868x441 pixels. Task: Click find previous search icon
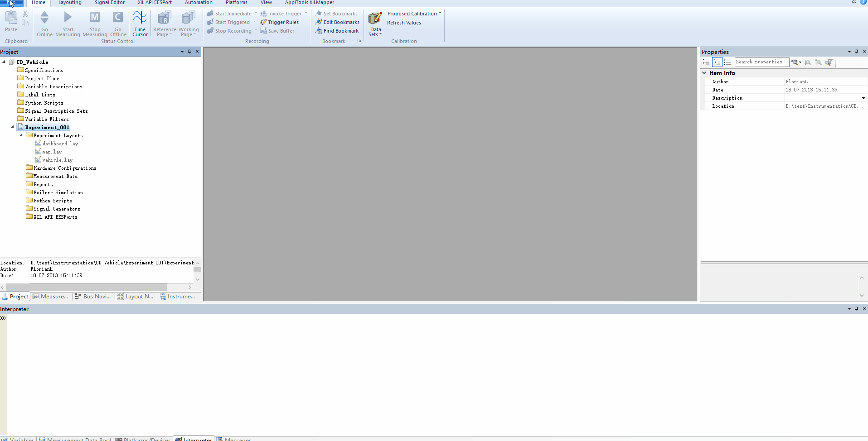click(x=818, y=62)
